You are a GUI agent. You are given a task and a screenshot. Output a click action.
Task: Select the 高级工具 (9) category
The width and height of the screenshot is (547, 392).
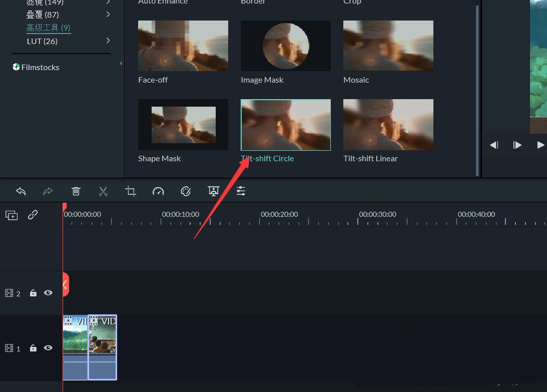[x=48, y=28]
